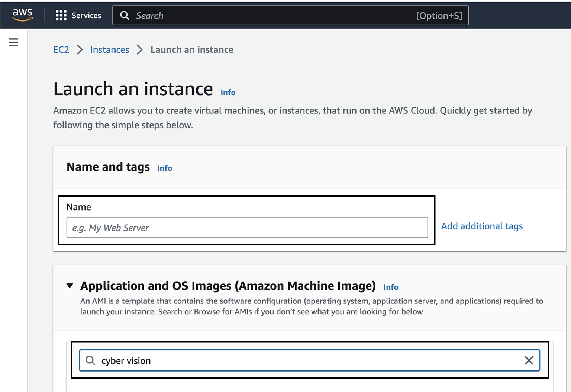Click the Launch an instance page heading
The image size is (571, 392).
pyautogui.click(x=133, y=89)
